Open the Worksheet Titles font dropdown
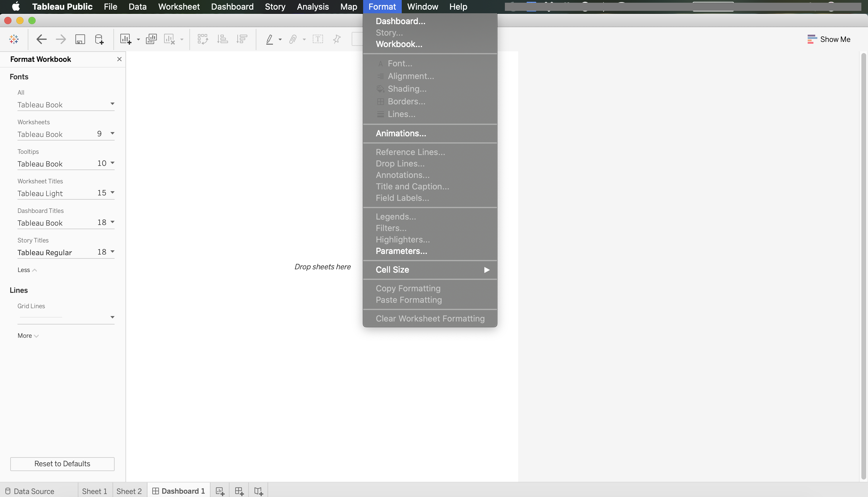Screen dimensions: 868x497 point(112,192)
